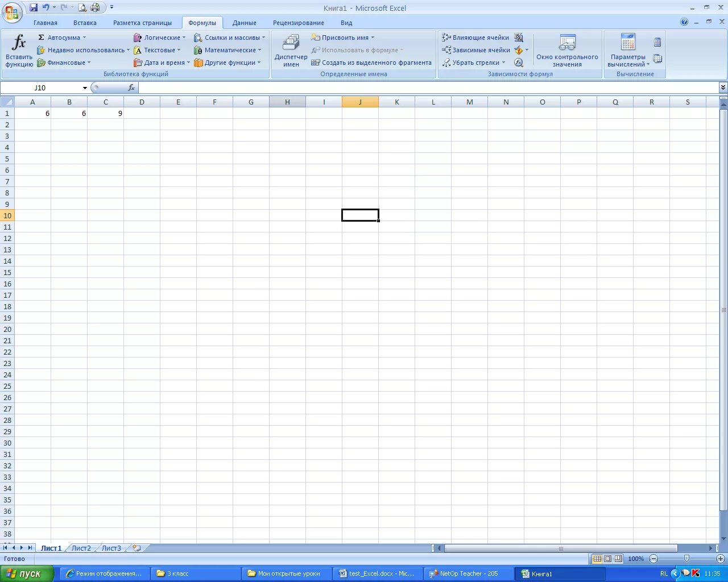The width and height of the screenshot is (728, 582).
Task: Click the Evaluate Formula icon
Action: coord(519,63)
